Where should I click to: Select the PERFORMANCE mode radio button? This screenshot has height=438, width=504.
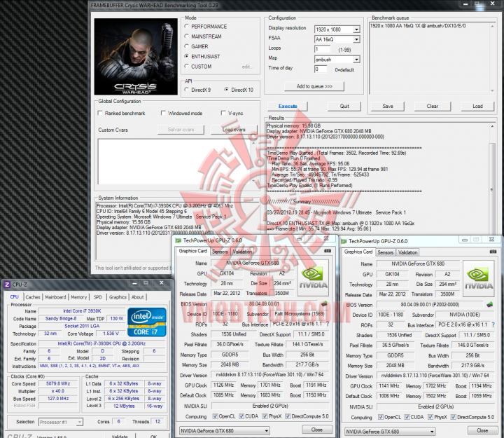click(186, 27)
